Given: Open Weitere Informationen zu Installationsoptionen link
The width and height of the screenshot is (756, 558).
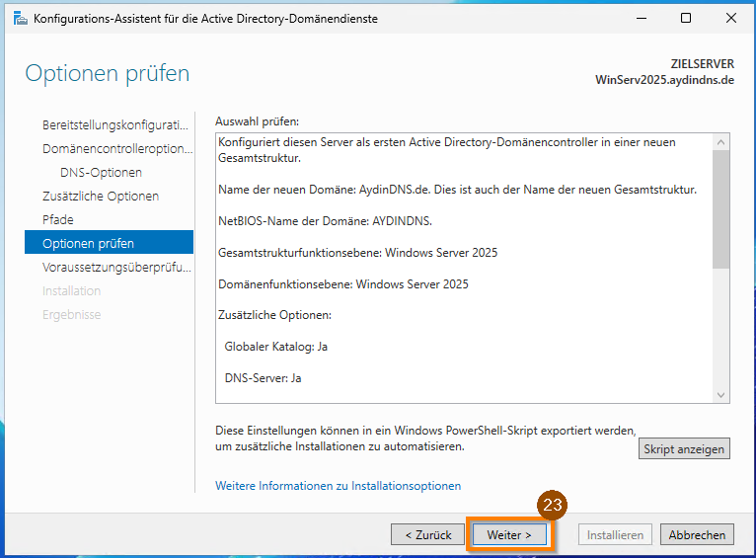Looking at the screenshot, I should point(338,486).
